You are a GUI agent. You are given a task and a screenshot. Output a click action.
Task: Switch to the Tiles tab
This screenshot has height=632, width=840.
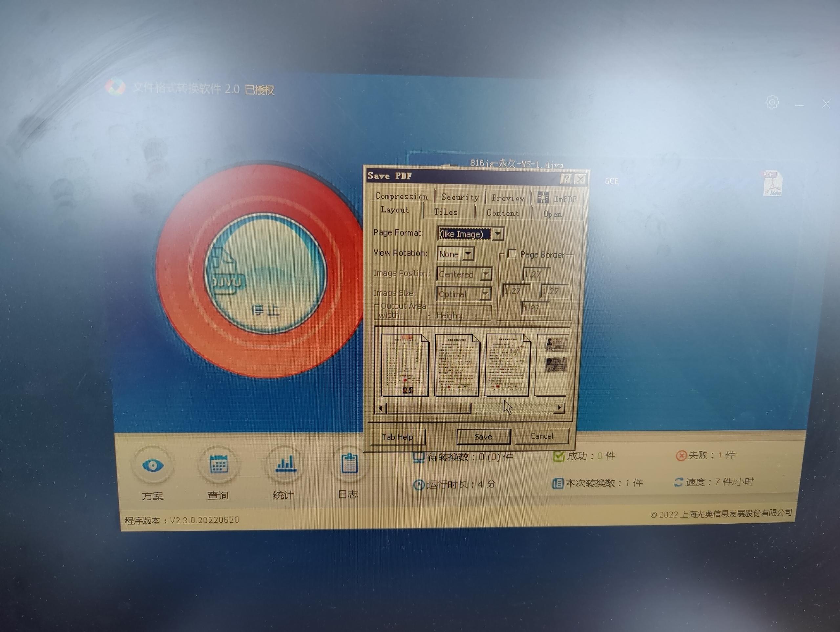(x=446, y=212)
